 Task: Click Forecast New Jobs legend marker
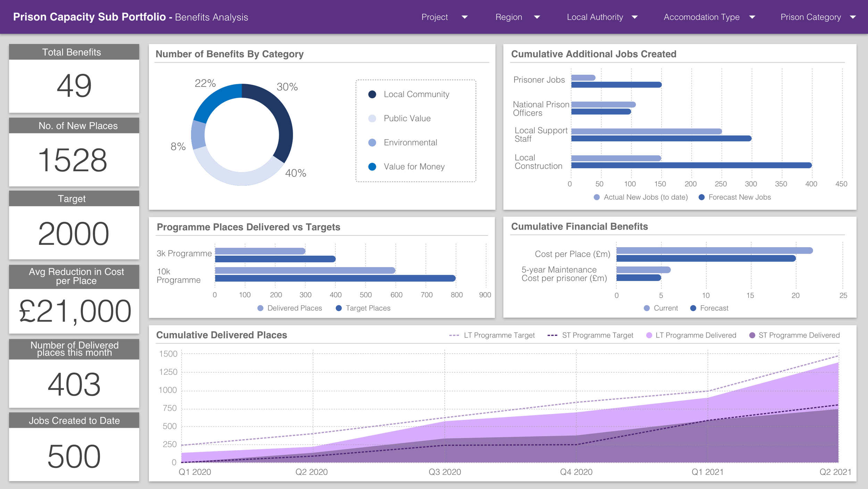[x=701, y=197]
